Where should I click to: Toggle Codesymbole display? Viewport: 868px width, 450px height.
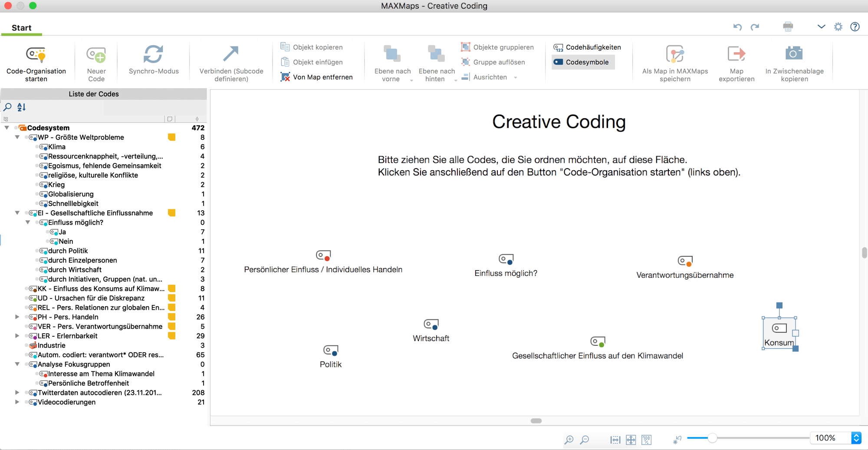[583, 62]
